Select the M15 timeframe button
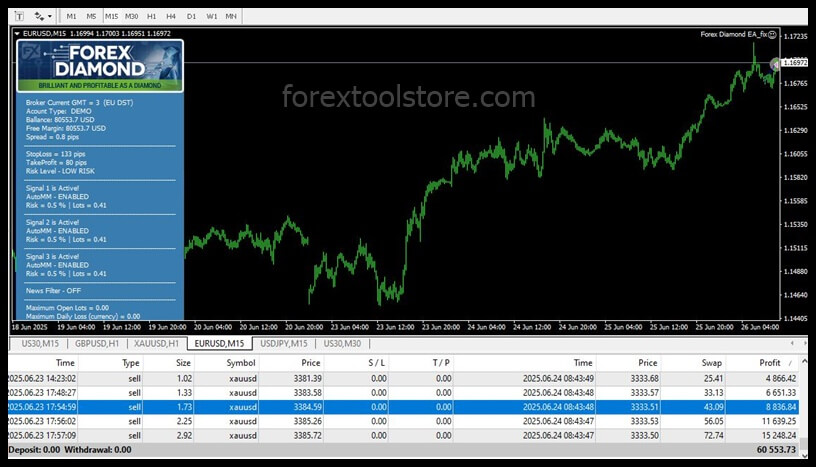 [111, 16]
